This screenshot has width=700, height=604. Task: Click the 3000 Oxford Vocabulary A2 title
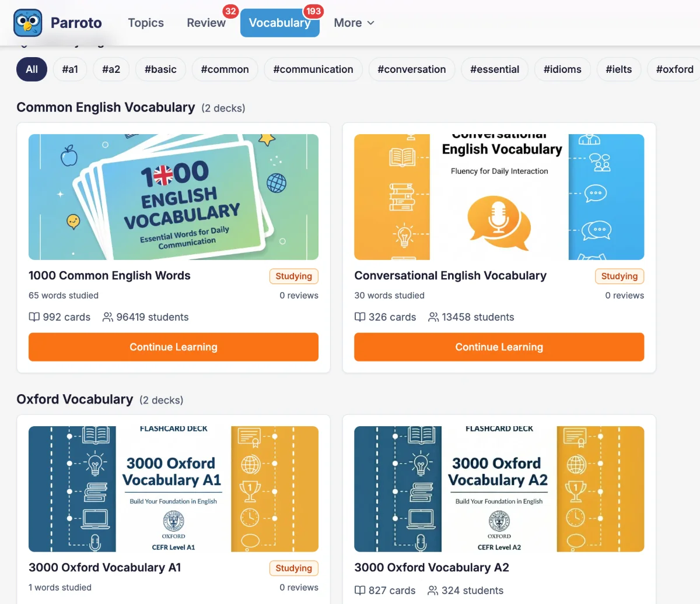[432, 567]
